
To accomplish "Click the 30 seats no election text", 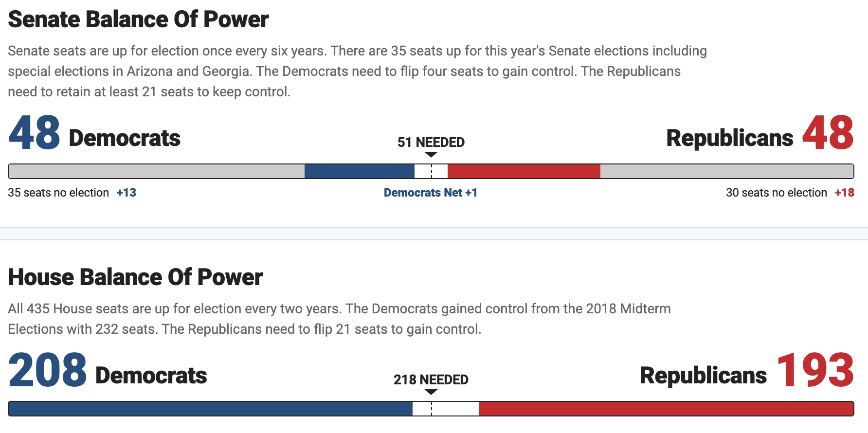I will pyautogui.click(x=776, y=193).
